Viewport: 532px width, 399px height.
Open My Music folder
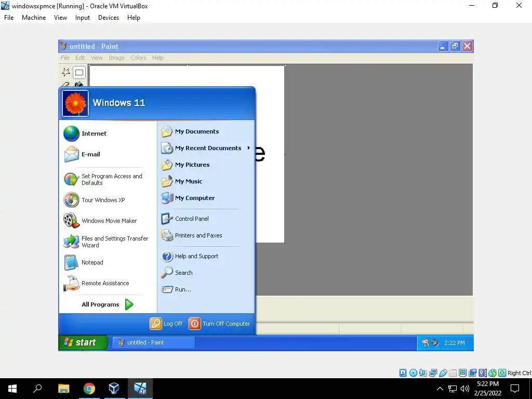click(182, 181)
